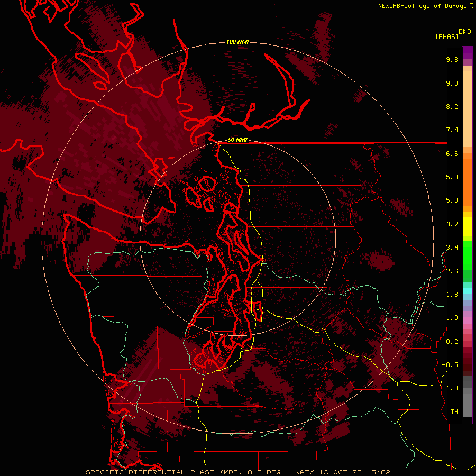
Task: Click the Specific Differential Phase (KDP) caption
Action: pos(164,472)
